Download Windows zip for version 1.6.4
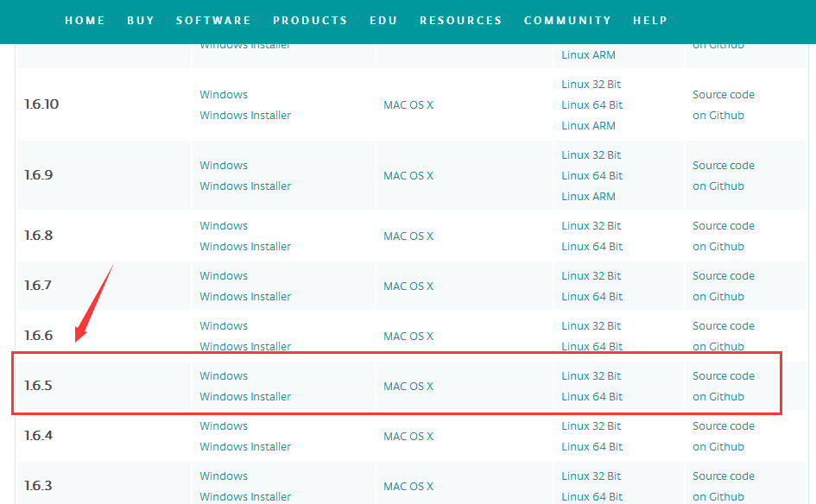The height and width of the screenshot is (504, 816). 224,425
